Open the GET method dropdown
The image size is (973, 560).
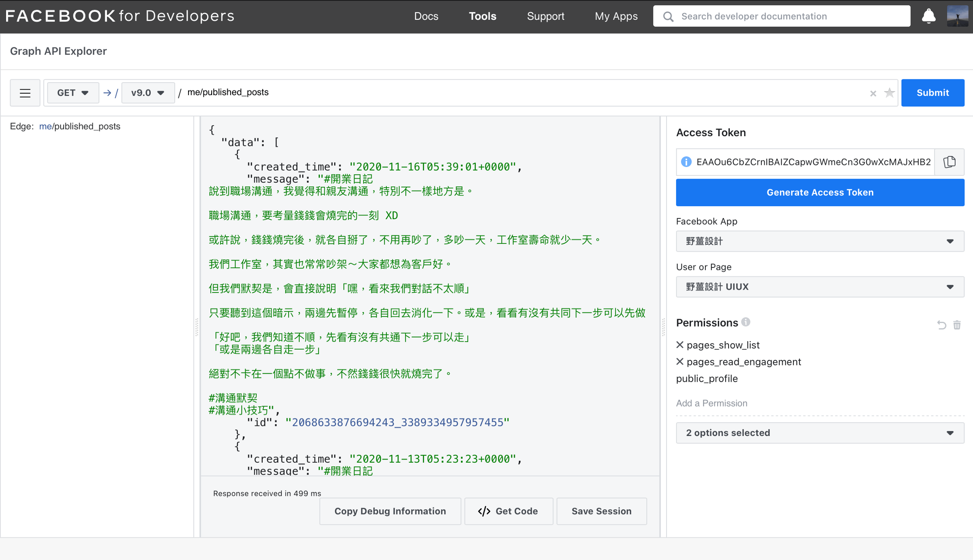coord(73,93)
